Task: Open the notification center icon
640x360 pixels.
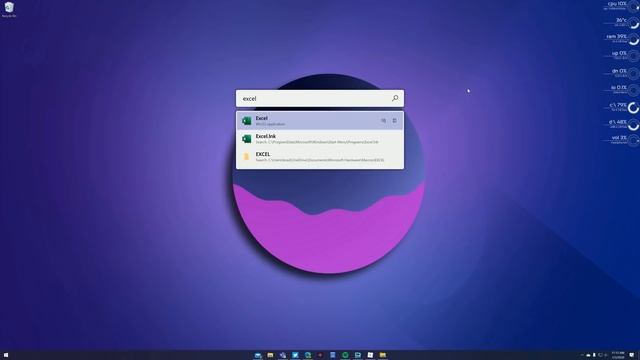Action: pos(631,355)
